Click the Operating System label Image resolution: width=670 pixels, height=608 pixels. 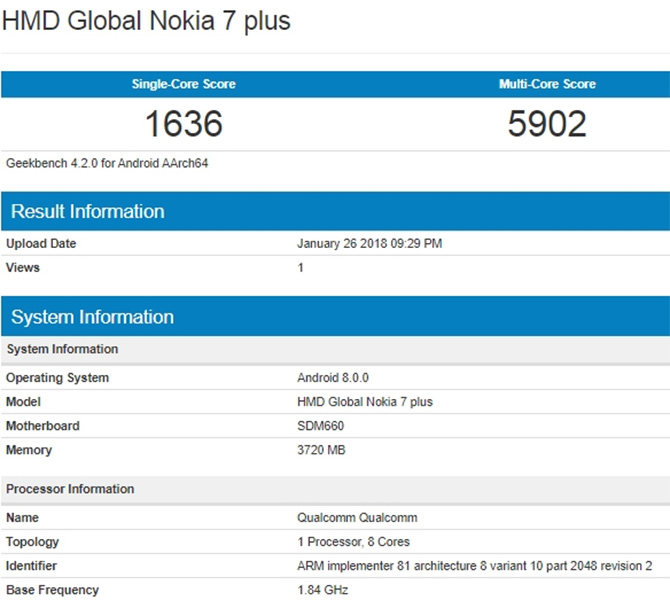click(57, 378)
